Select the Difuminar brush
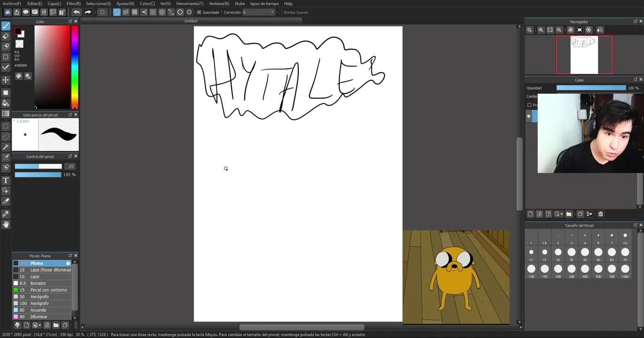 (x=42, y=317)
